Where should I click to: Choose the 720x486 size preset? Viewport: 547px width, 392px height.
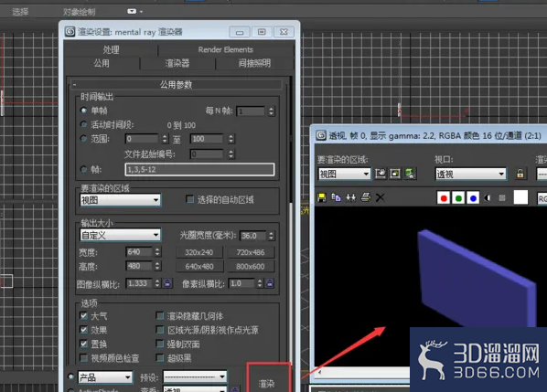pos(251,252)
